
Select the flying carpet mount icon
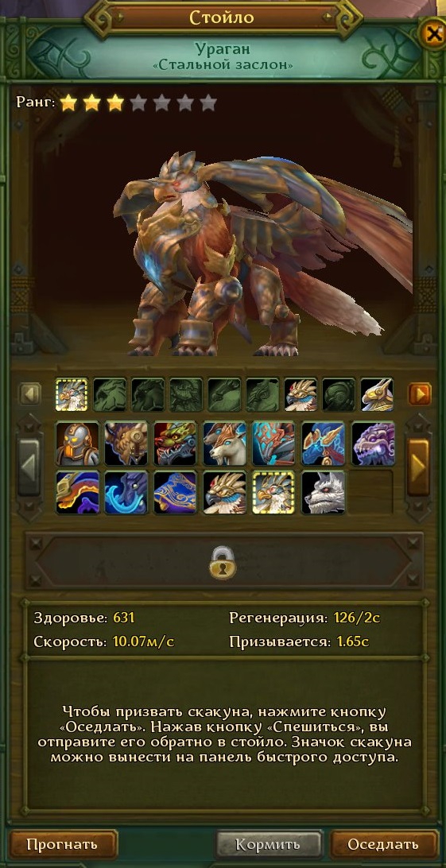[176, 492]
